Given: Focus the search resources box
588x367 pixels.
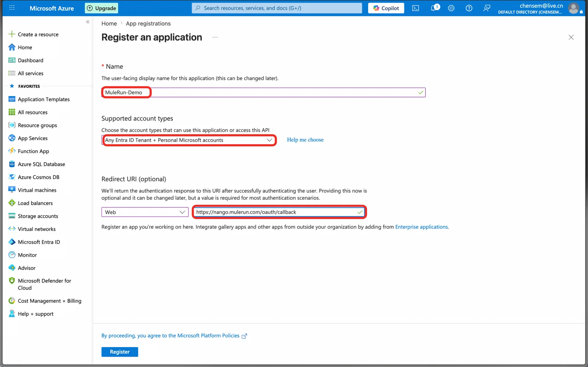Looking at the screenshot, I should pos(277,8).
